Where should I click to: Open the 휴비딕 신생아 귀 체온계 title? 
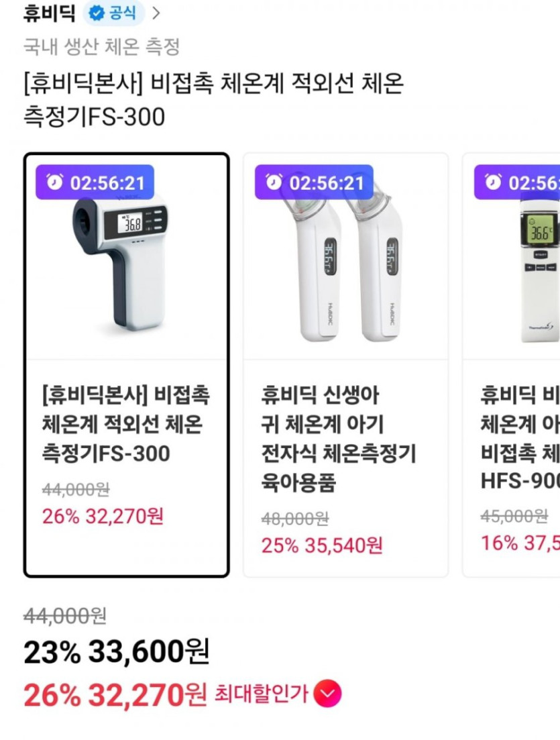tap(339, 439)
